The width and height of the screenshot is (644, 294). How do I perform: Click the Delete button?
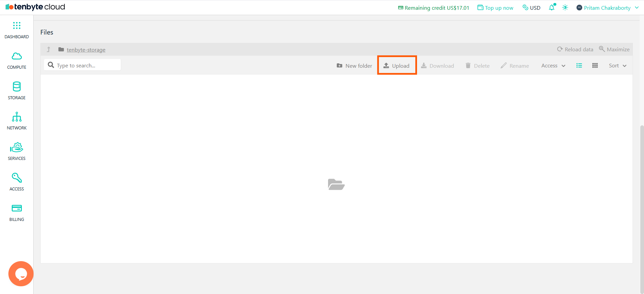click(477, 66)
